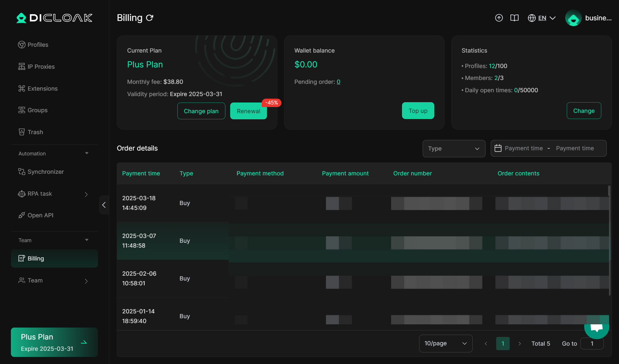Click the upload arrow icon in header
The width and height of the screenshot is (619, 364).
pyautogui.click(x=499, y=18)
